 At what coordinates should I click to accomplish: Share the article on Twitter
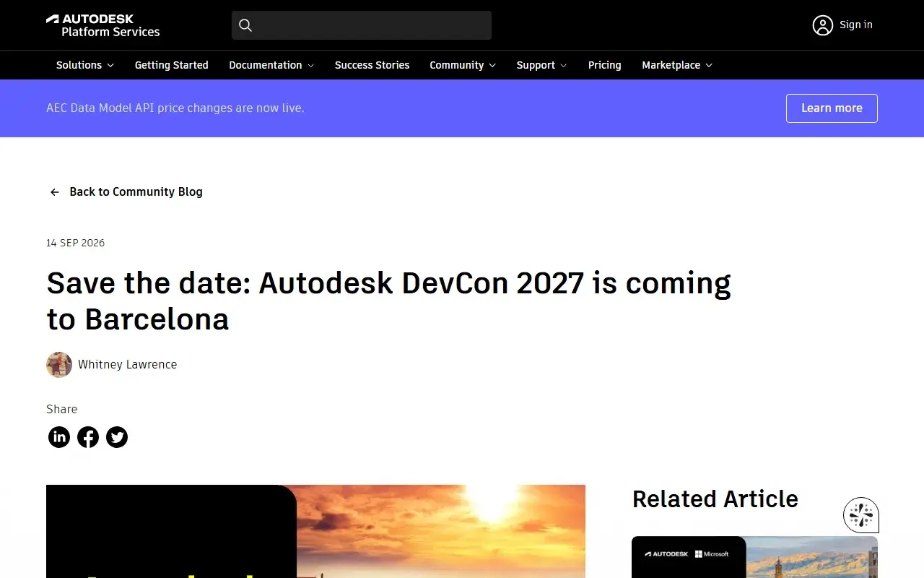click(117, 437)
